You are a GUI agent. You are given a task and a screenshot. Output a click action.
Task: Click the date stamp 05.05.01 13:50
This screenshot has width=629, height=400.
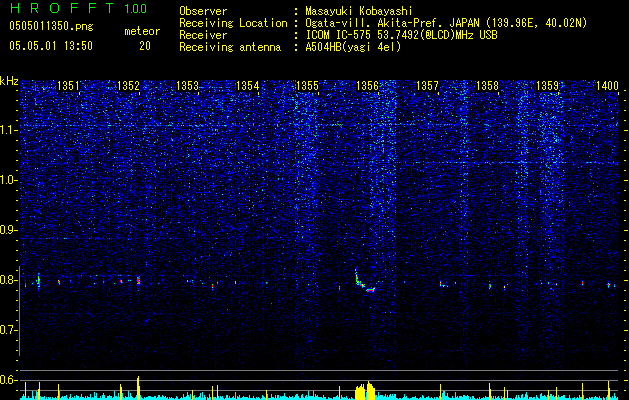[51, 46]
